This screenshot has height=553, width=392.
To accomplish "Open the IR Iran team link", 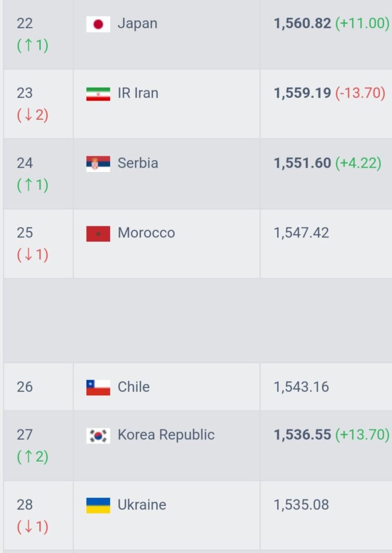I will (x=138, y=93).
